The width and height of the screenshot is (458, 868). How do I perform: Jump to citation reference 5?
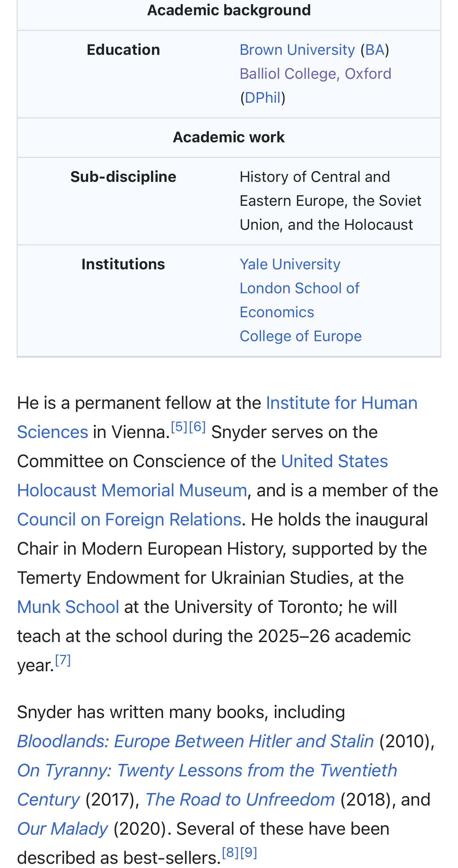(x=179, y=427)
